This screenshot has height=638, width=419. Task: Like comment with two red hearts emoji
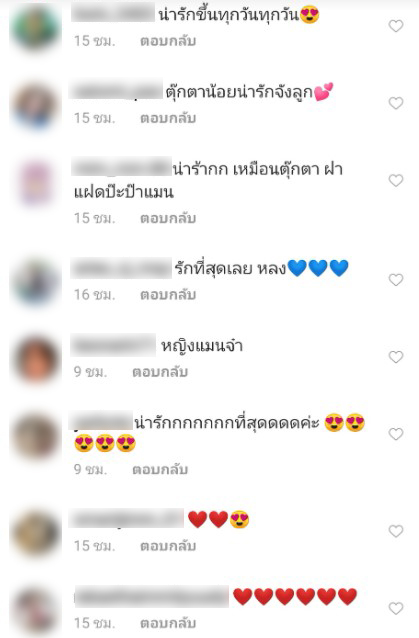click(396, 531)
